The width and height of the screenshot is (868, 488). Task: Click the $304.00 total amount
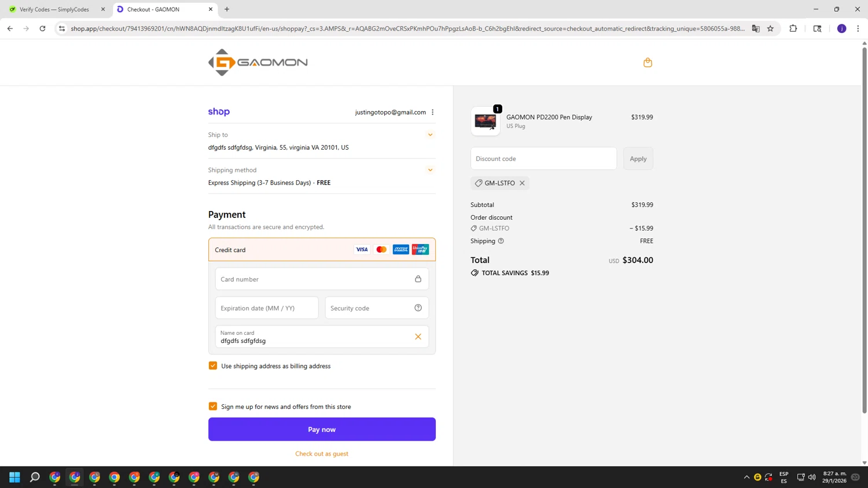(x=638, y=260)
